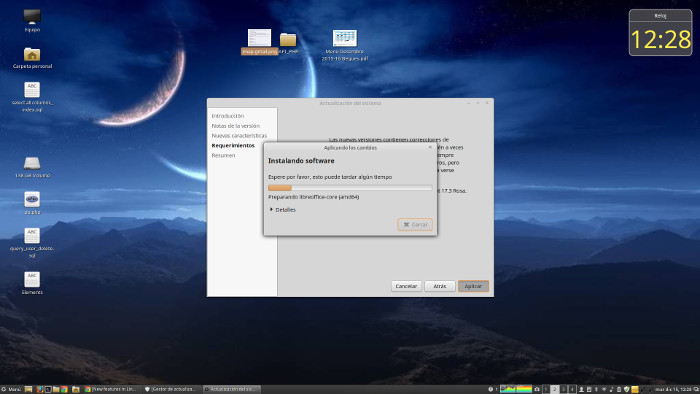Screen dimensions: 700x394
Task: Switch to workspace 1
Action: coord(546,389)
